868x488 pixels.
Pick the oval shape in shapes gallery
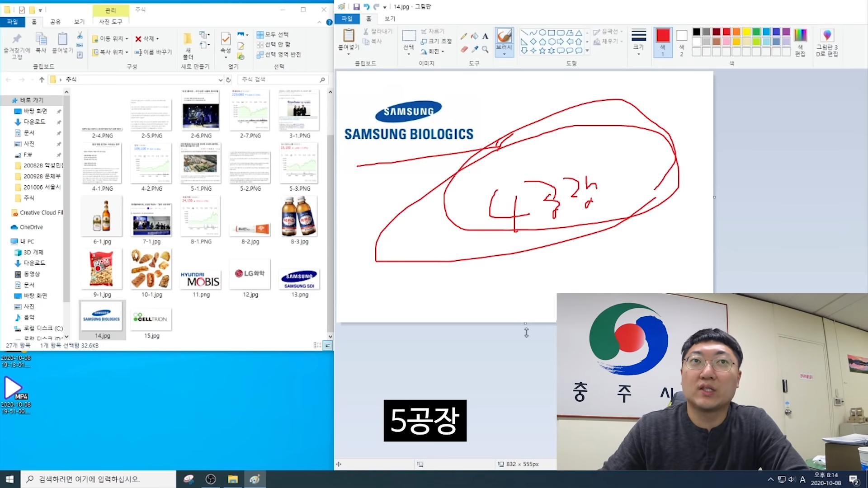pos(542,33)
